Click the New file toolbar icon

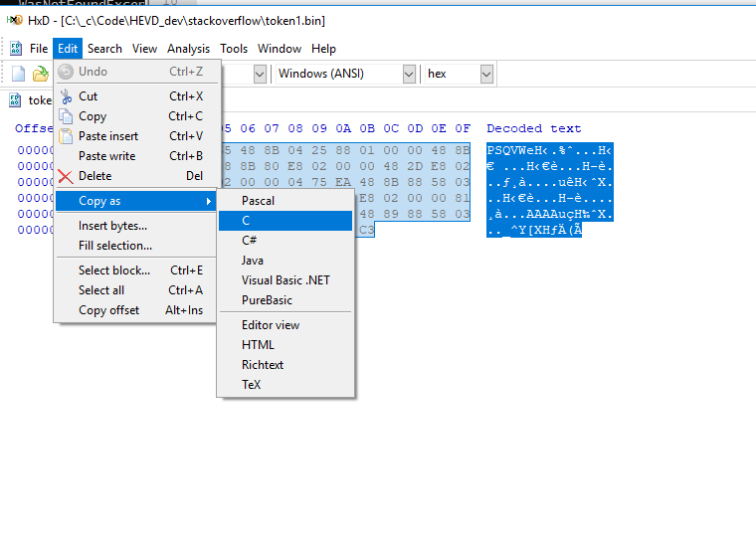18,74
